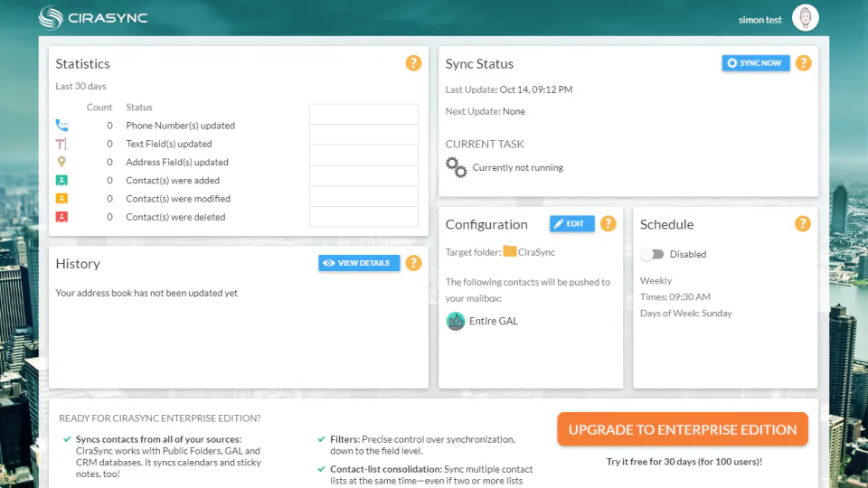Viewport: 868px width, 488px height.
Task: Upgrade to Enterprise Edition
Action: pyautogui.click(x=683, y=429)
